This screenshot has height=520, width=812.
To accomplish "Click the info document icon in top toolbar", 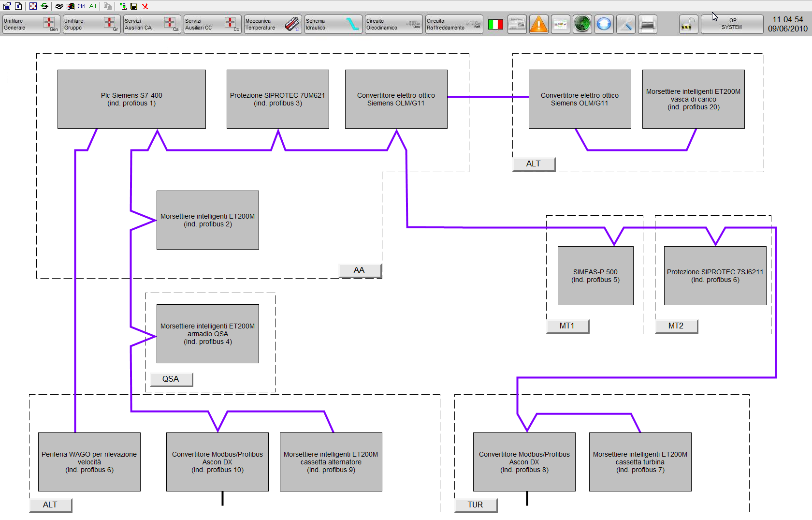I will click(18, 6).
